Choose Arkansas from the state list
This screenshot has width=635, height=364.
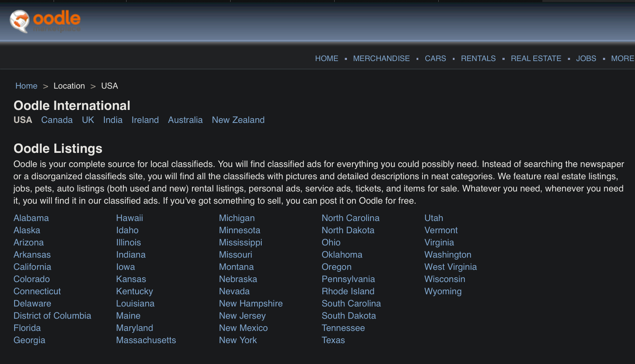coord(32,255)
